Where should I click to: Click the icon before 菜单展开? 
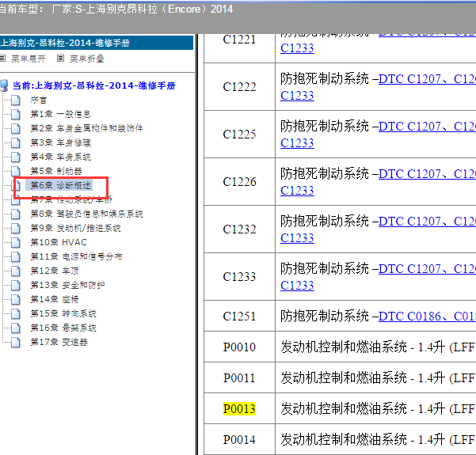(x=3, y=59)
